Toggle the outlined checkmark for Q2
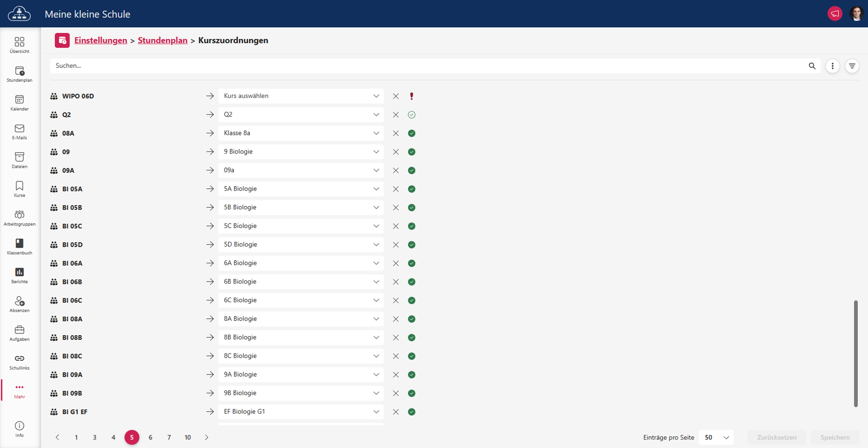The height and width of the screenshot is (448, 868). [x=411, y=115]
